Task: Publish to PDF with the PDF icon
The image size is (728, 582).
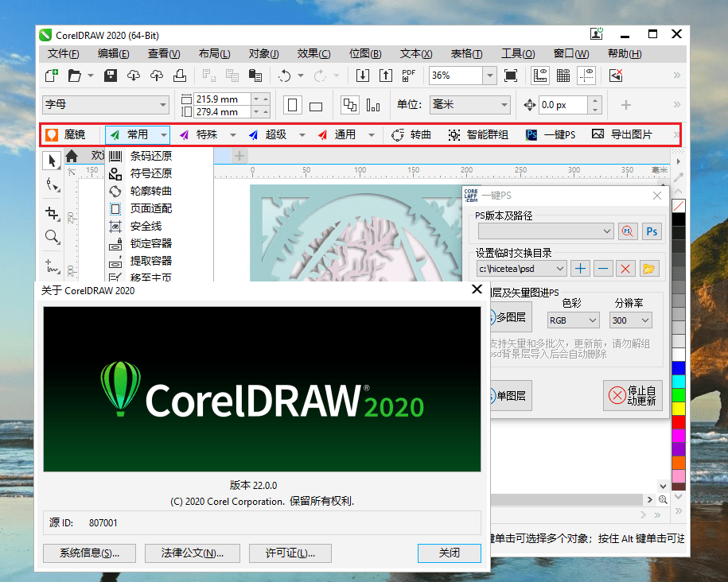Action: pos(409,76)
